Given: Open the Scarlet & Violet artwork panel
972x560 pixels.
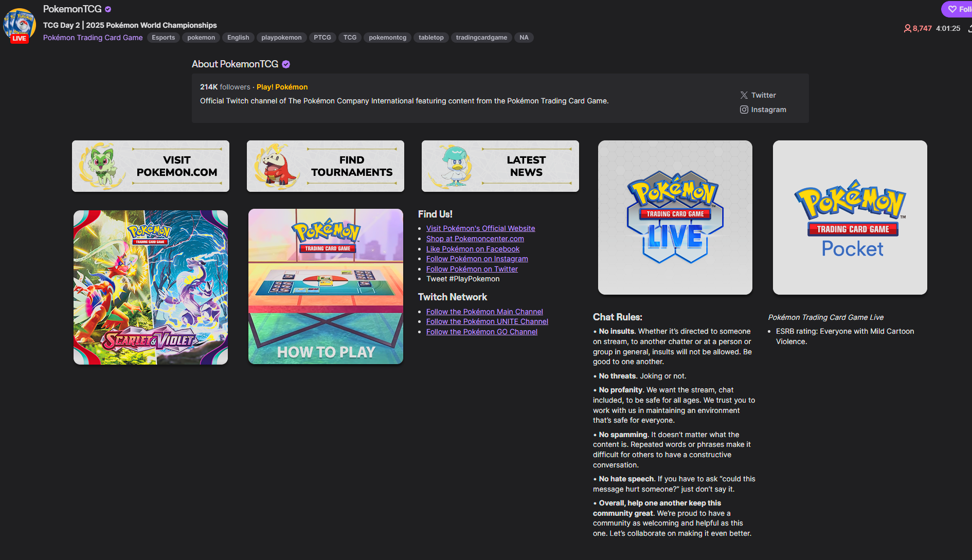Looking at the screenshot, I should [x=151, y=287].
